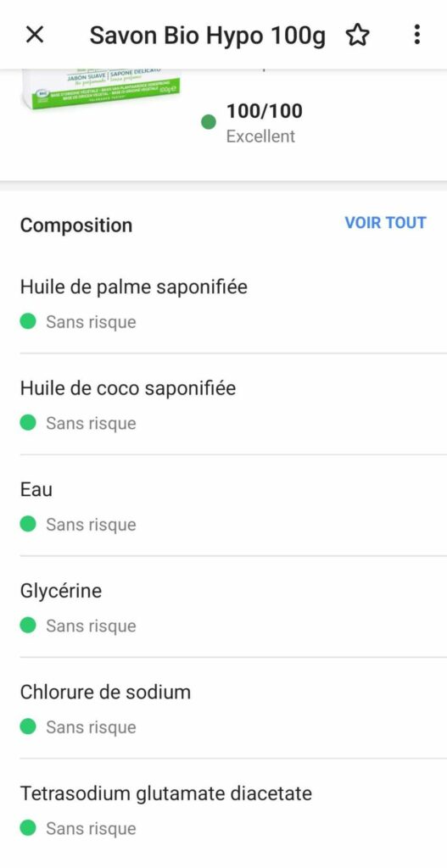Tap the Composition section heading

(x=76, y=225)
